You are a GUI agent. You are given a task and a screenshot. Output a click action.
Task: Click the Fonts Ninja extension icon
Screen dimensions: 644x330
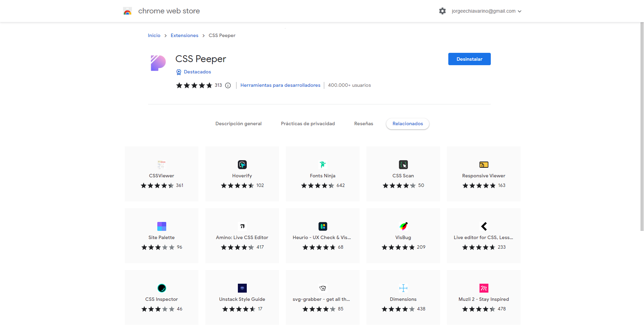pos(323,165)
